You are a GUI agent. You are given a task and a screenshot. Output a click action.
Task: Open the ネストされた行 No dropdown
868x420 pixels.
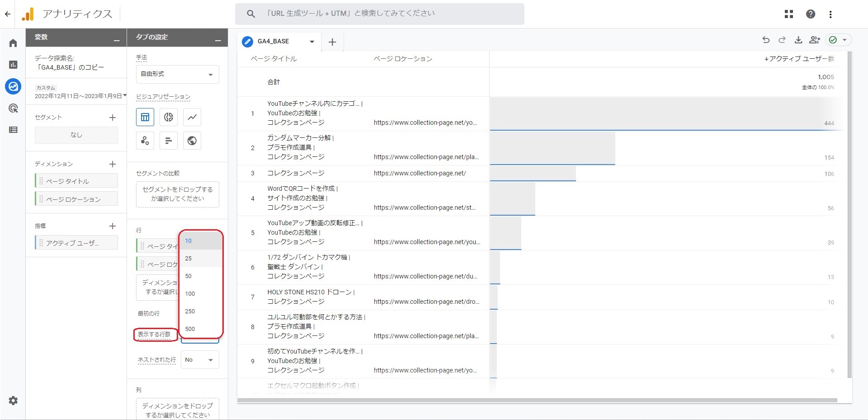[200, 360]
